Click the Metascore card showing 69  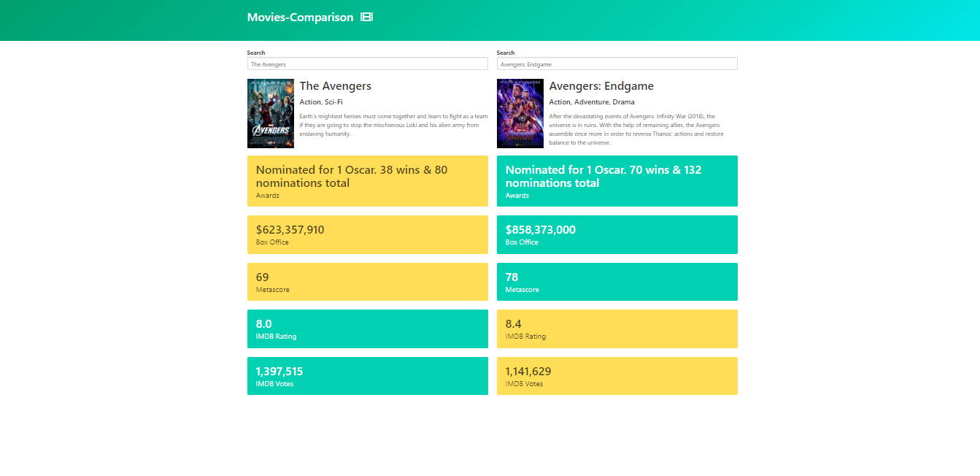click(x=367, y=282)
